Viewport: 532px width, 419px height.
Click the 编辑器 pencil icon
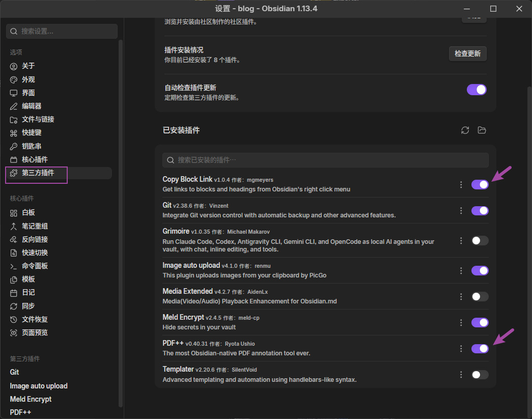[14, 106]
